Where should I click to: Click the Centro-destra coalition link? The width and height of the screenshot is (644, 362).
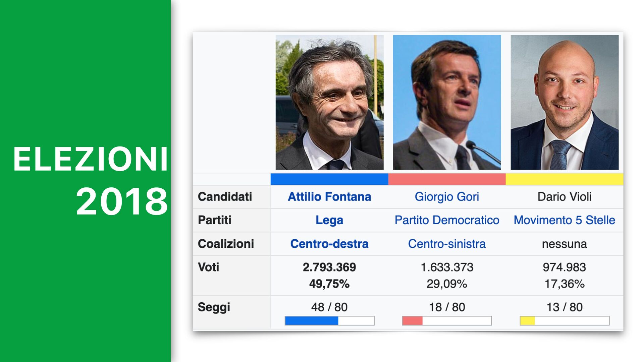click(329, 244)
